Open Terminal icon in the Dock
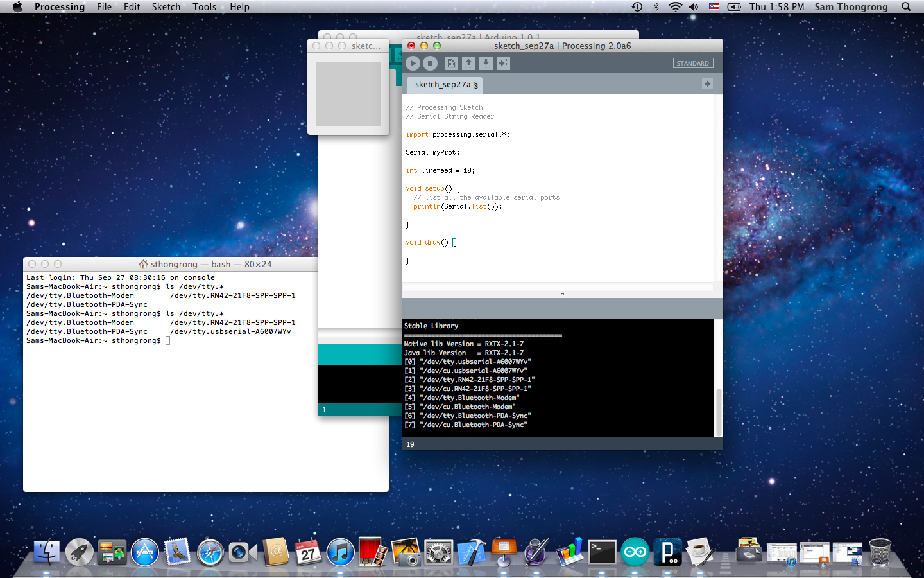Viewport: 924px width, 578px height. [x=603, y=552]
